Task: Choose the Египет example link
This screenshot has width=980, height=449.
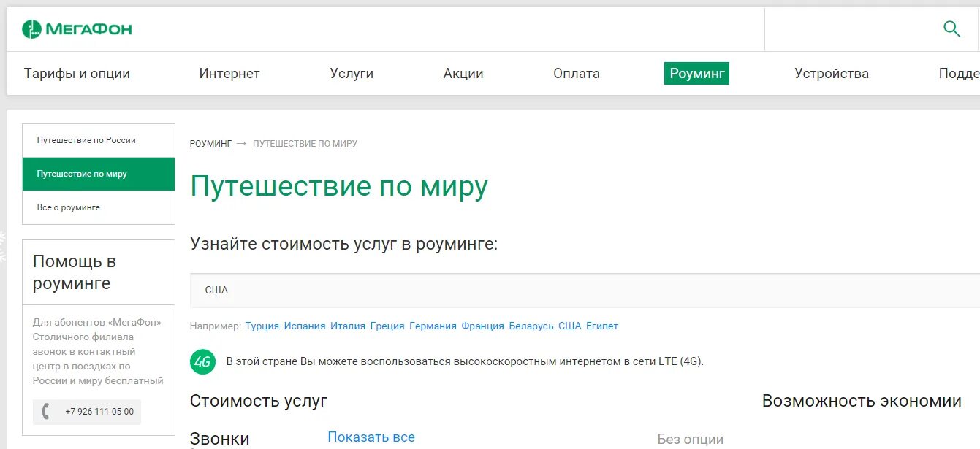Action: [x=602, y=326]
